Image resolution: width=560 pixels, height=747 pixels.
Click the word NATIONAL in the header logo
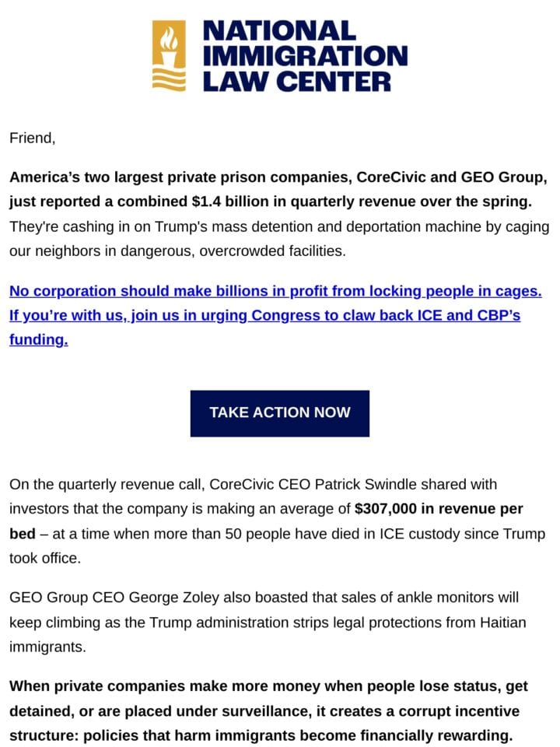279,31
